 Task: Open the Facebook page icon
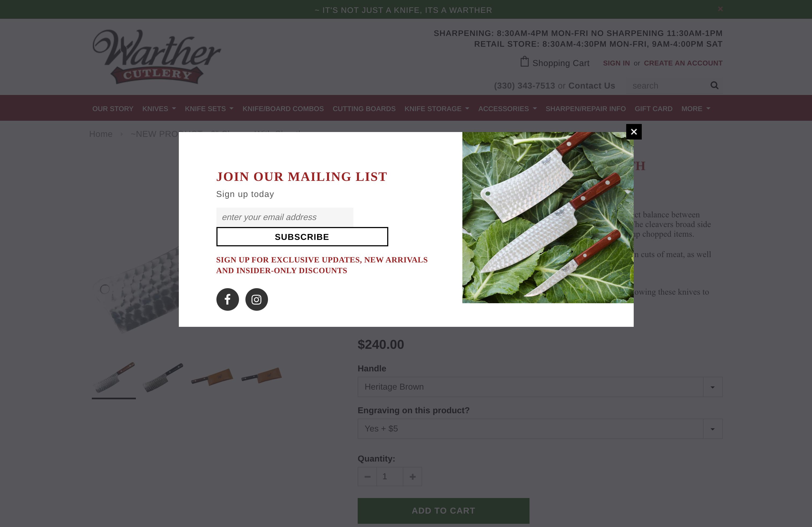click(x=227, y=299)
